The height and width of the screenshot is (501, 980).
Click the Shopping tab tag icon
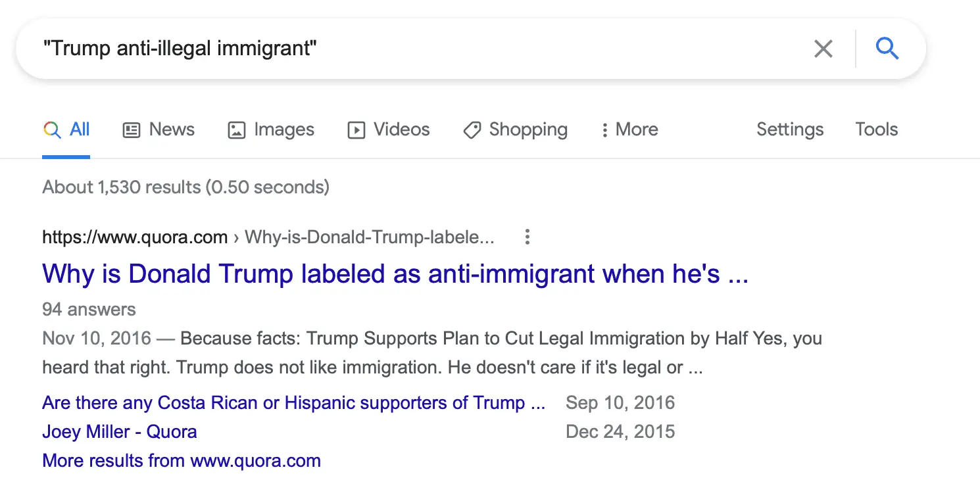(x=472, y=130)
